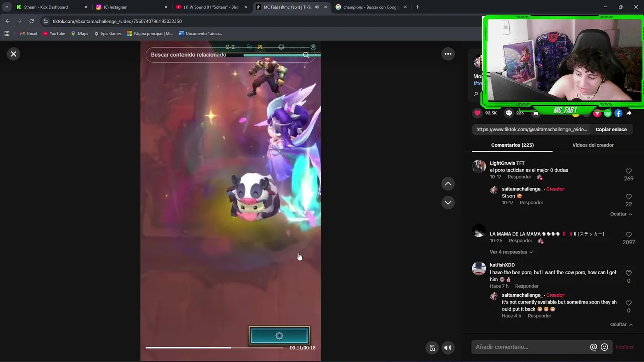Switch to the W Sound 01 "Soltera" YouTube tab
This screenshot has width=644, height=362.
click(x=211, y=7)
